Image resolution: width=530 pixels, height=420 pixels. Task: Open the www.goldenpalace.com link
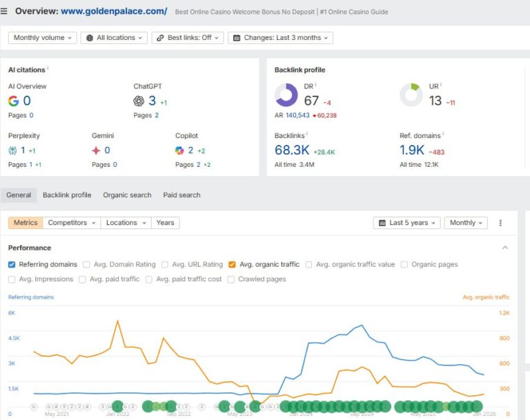(x=114, y=11)
